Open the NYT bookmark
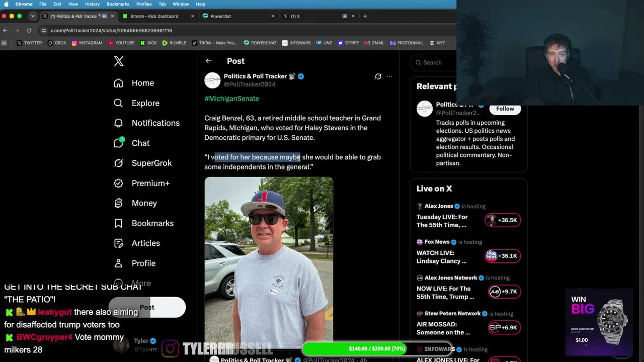The image size is (644, 362). click(x=437, y=43)
